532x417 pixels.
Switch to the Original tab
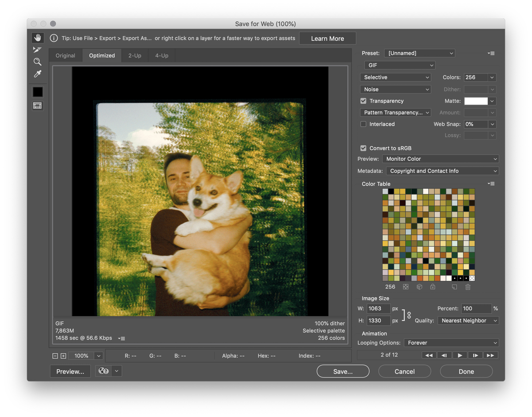pyautogui.click(x=65, y=55)
